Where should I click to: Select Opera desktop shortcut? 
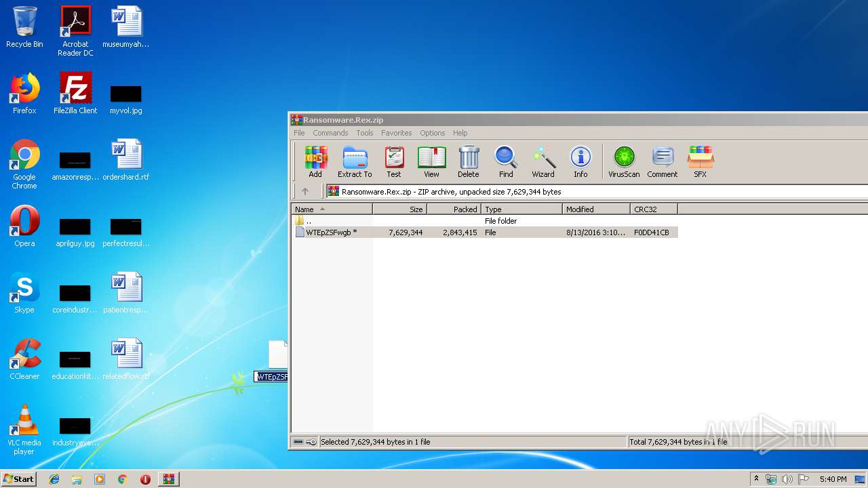tap(24, 226)
